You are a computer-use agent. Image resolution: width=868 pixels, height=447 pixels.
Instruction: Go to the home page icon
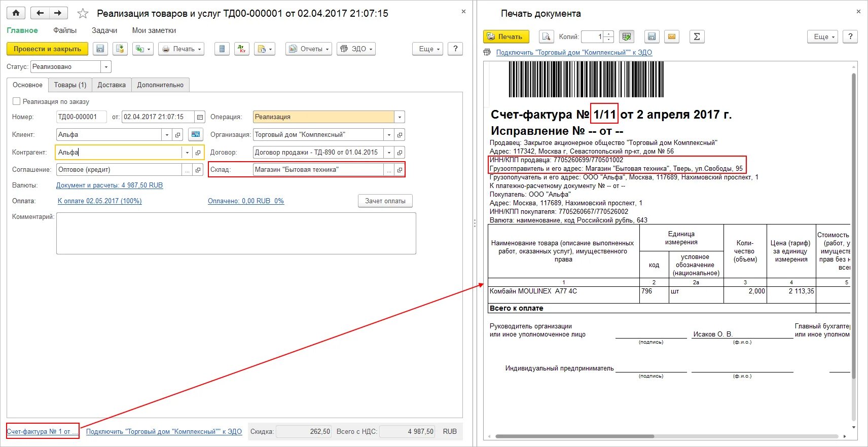(x=16, y=13)
